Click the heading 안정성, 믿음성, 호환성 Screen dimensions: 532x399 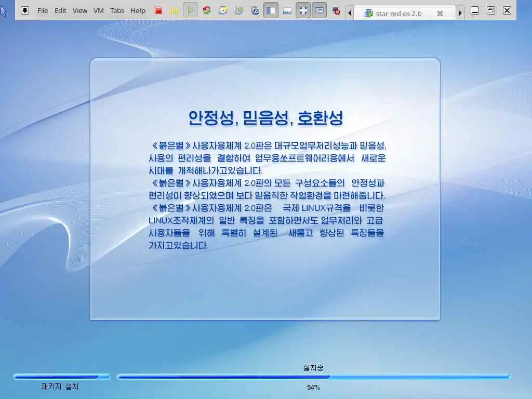coord(265,118)
